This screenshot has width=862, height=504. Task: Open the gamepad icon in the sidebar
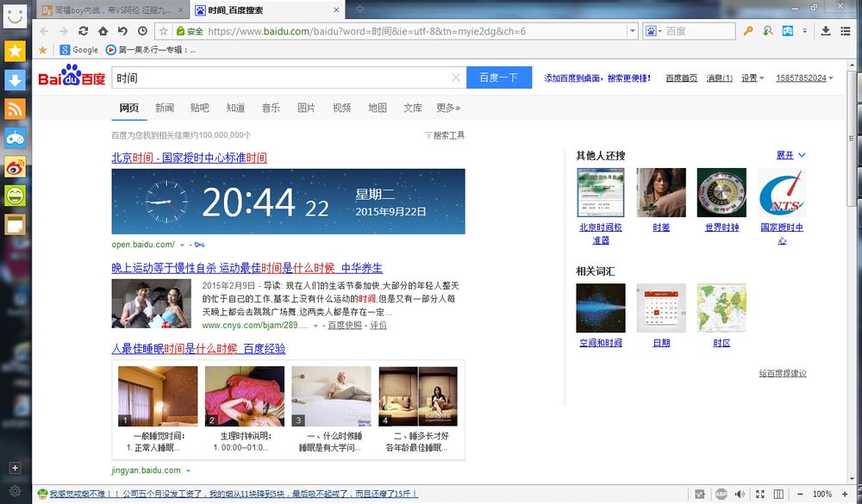point(15,138)
